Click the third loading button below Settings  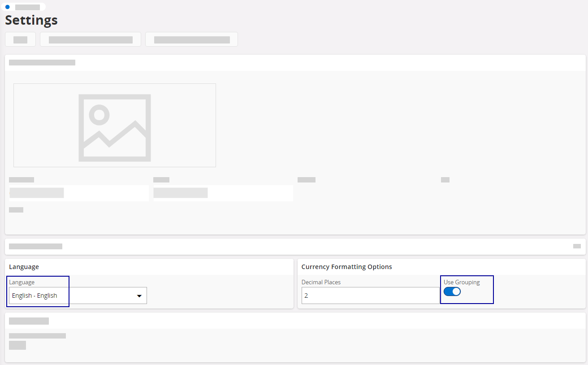(191, 39)
